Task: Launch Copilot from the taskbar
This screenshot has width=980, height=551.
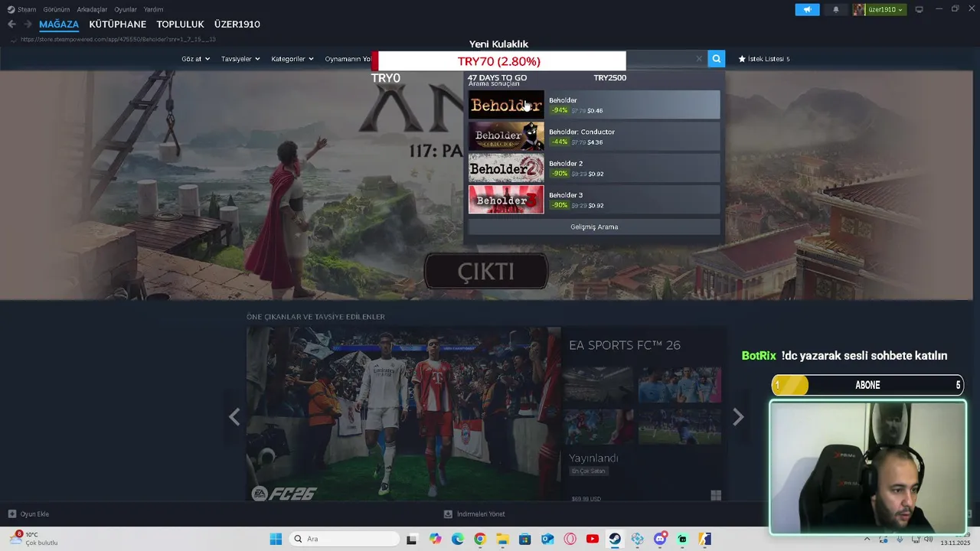Action: click(x=436, y=539)
